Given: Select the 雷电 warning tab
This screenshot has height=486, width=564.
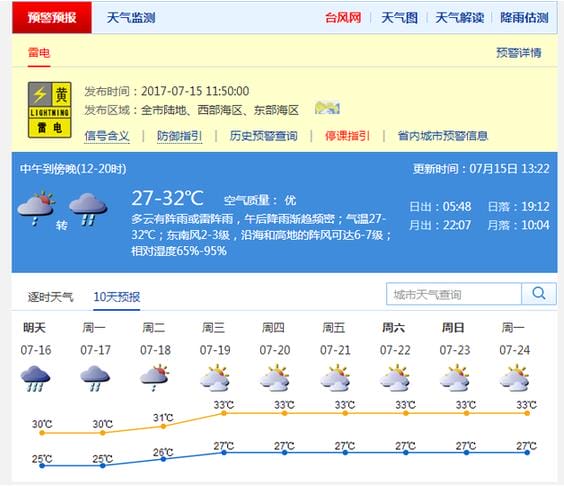Looking at the screenshot, I should (39, 53).
